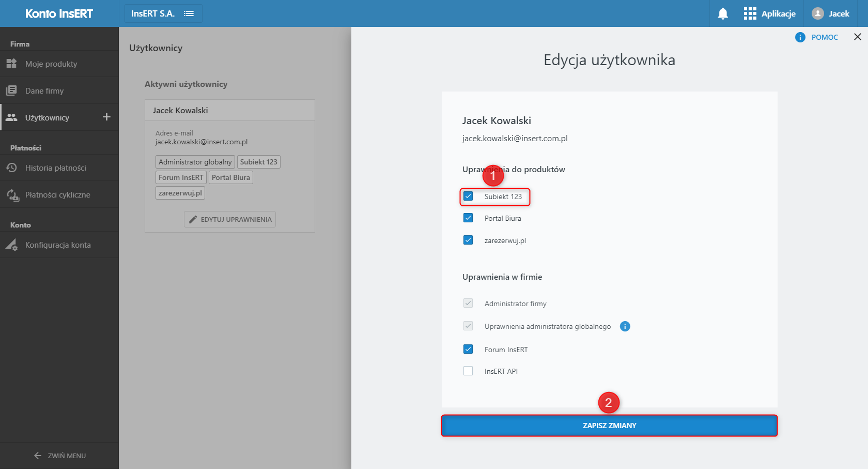Click jacek.kowalski@insert.com.pl email on user card
Screen dimensions: 868x469
pyautogui.click(x=202, y=142)
